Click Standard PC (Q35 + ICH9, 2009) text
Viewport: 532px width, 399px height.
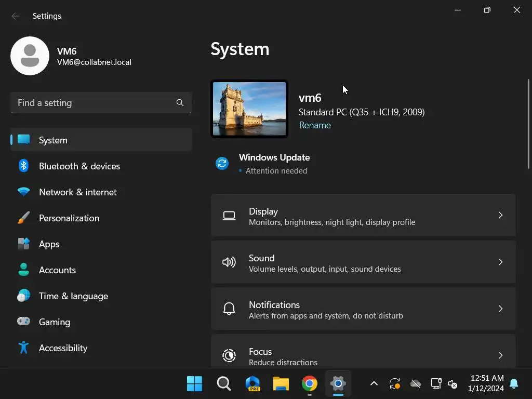(362, 112)
